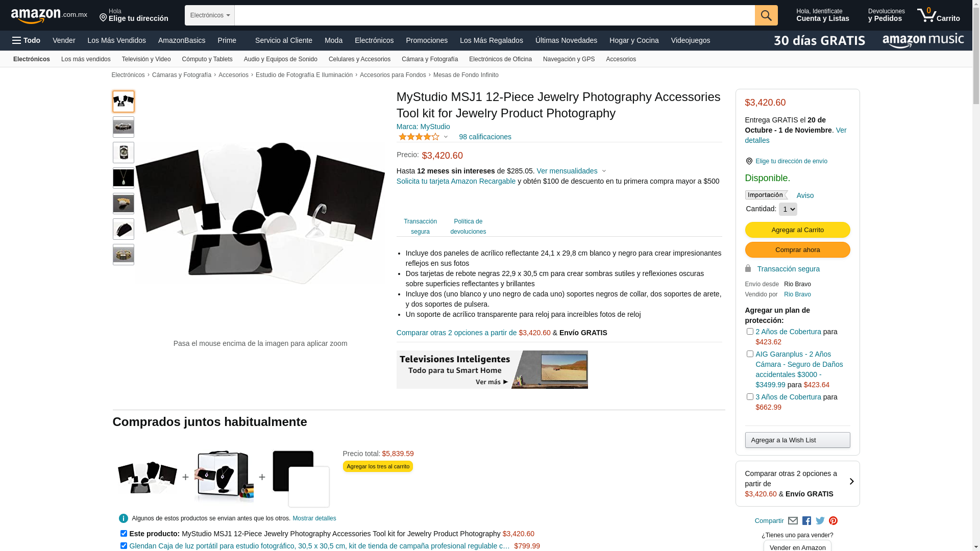Image resolution: width=980 pixels, height=551 pixels.
Task: Select the watch stand product thumbnail
Action: point(124,153)
